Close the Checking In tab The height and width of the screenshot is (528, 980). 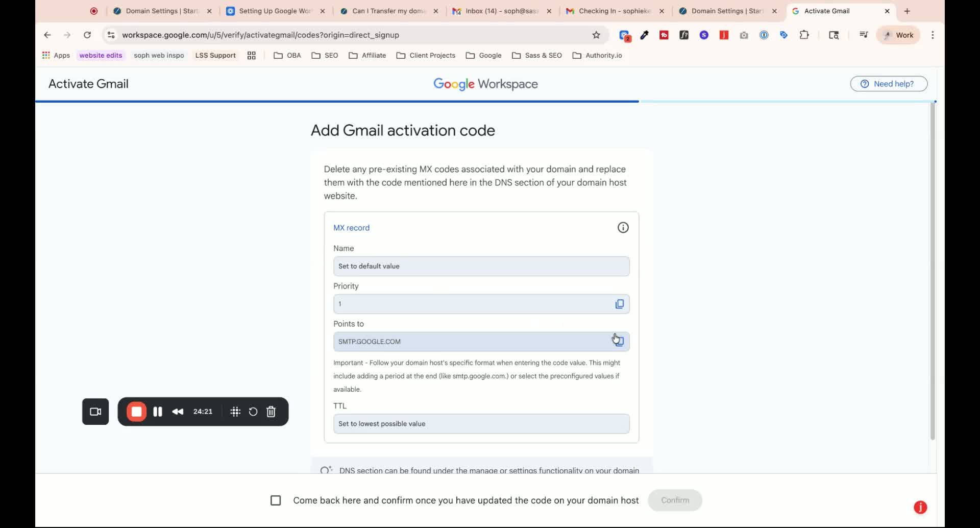tap(661, 11)
